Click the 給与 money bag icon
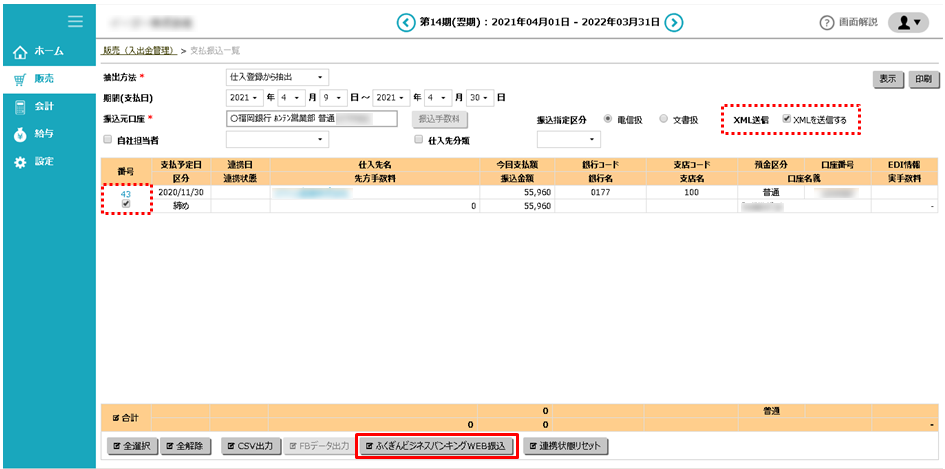The image size is (945, 469). pos(20,134)
